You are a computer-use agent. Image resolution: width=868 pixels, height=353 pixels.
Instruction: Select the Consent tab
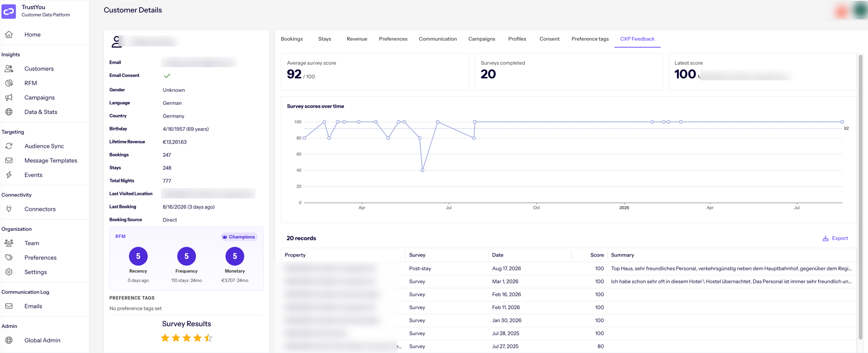(x=549, y=39)
